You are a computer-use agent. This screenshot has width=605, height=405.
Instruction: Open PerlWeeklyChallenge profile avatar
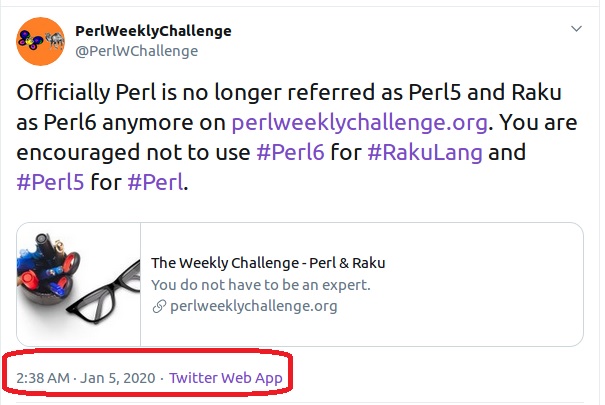click(41, 41)
